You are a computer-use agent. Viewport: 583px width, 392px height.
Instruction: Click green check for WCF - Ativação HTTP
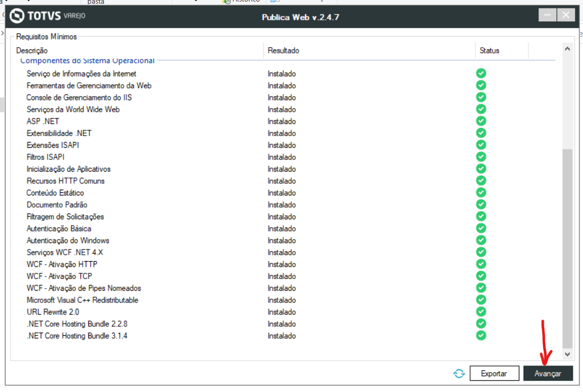(x=481, y=264)
